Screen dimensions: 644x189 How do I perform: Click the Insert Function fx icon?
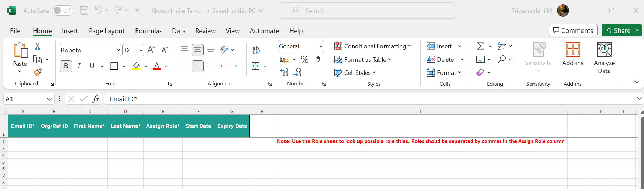(96, 99)
